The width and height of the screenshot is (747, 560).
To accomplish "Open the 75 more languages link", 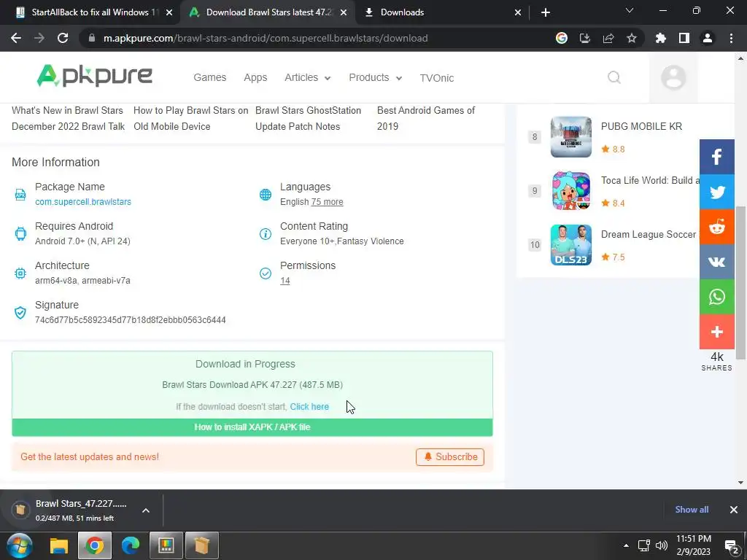I will coord(327,202).
